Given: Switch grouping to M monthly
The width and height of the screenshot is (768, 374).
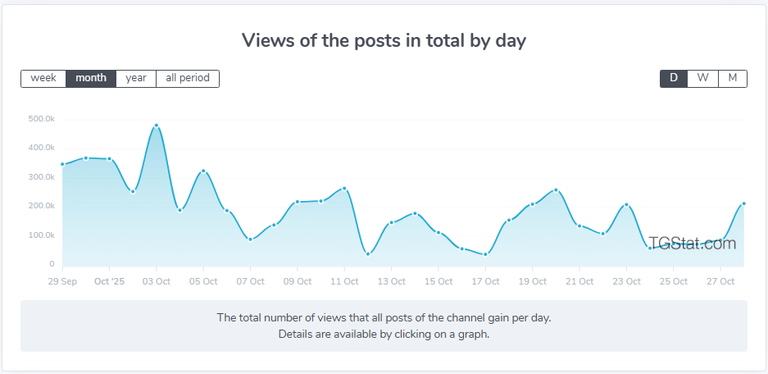Looking at the screenshot, I should (733, 78).
